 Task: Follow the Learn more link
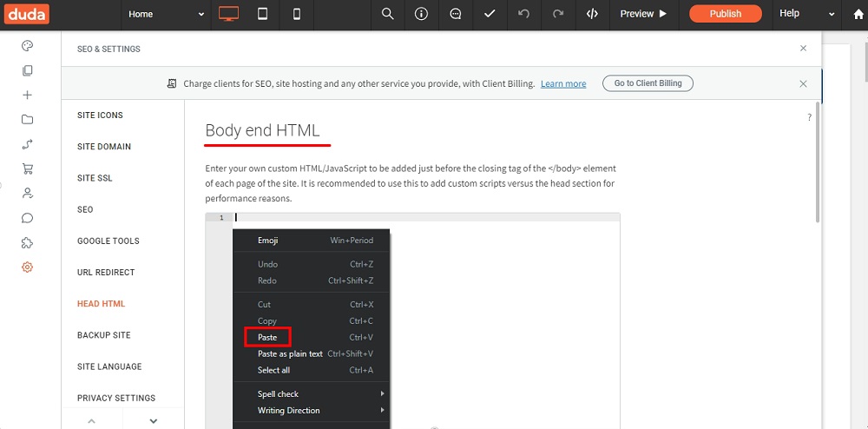(x=563, y=83)
